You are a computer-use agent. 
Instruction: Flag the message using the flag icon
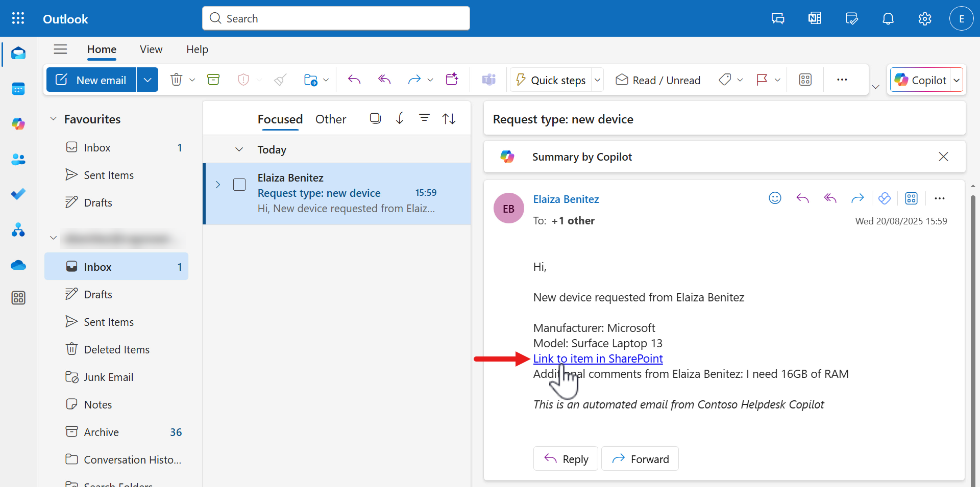point(762,80)
